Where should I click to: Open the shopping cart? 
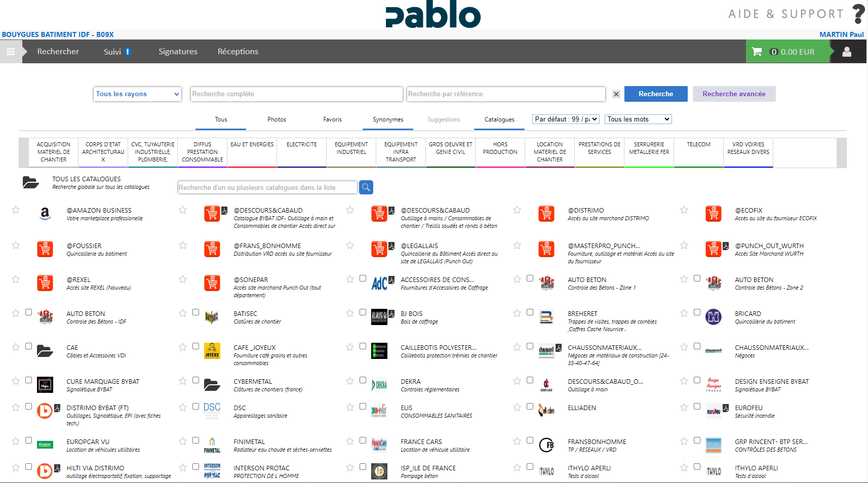[x=757, y=52]
